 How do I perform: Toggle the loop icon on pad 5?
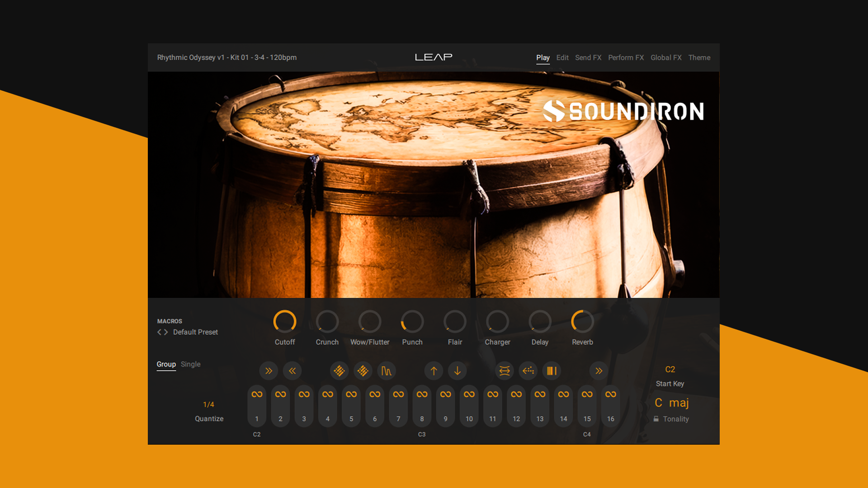coord(351,394)
